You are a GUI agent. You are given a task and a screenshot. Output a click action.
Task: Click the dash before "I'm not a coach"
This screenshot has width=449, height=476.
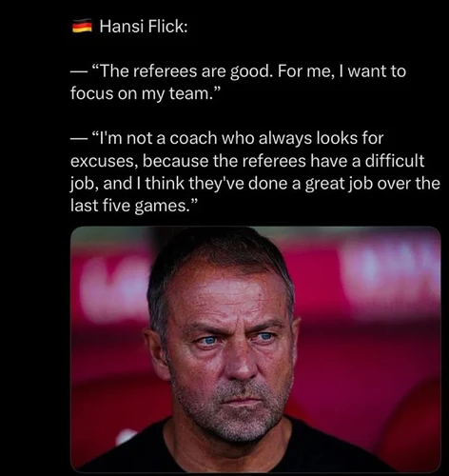click(78, 139)
